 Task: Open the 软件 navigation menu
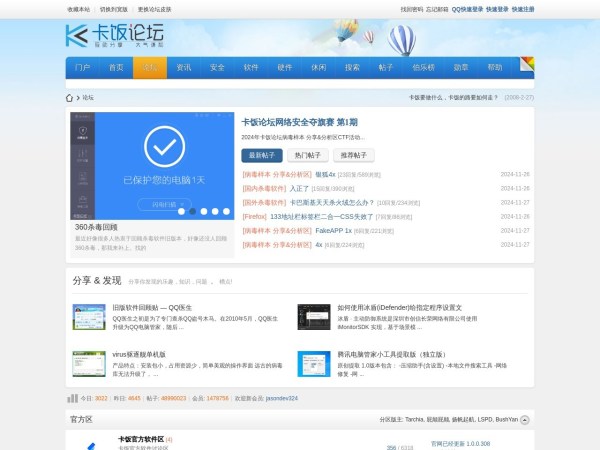[251, 68]
